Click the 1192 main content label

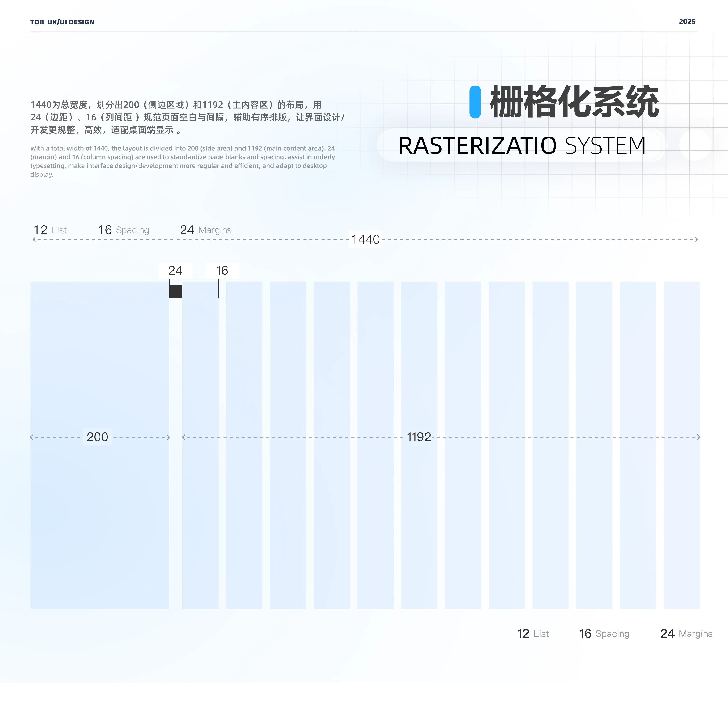(419, 437)
